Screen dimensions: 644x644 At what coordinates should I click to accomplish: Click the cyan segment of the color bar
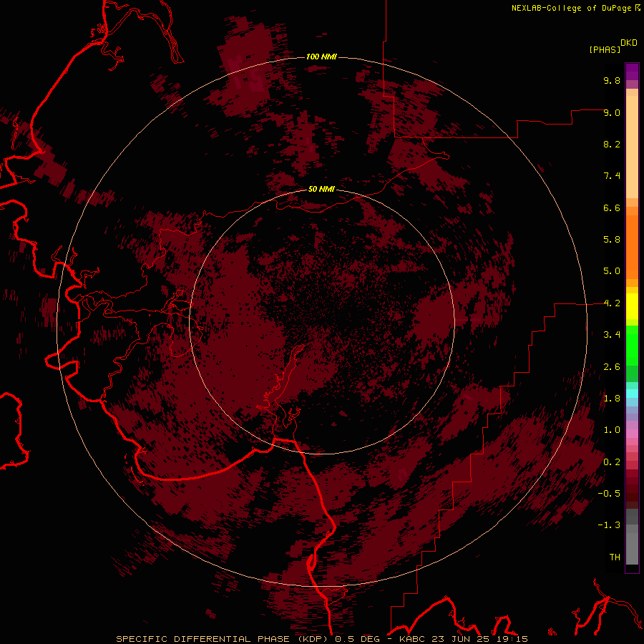point(632,393)
